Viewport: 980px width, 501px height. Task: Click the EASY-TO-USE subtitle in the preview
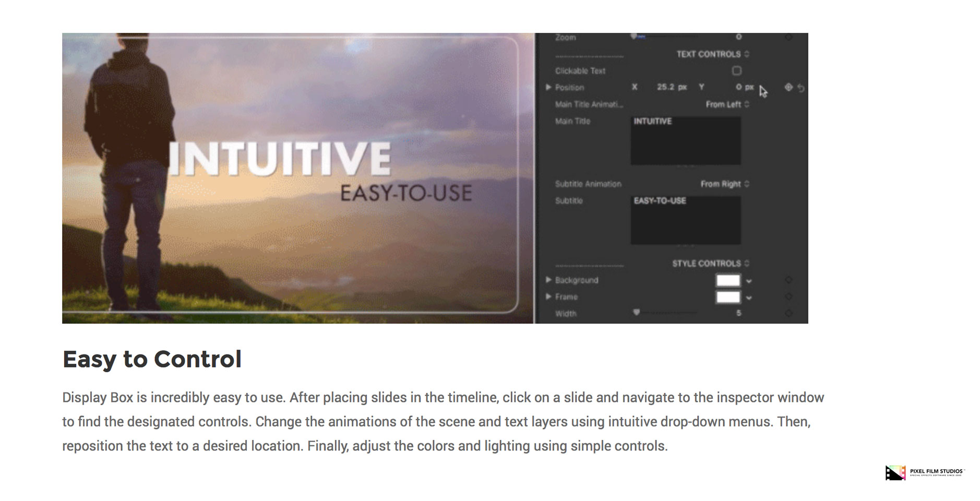coord(406,193)
